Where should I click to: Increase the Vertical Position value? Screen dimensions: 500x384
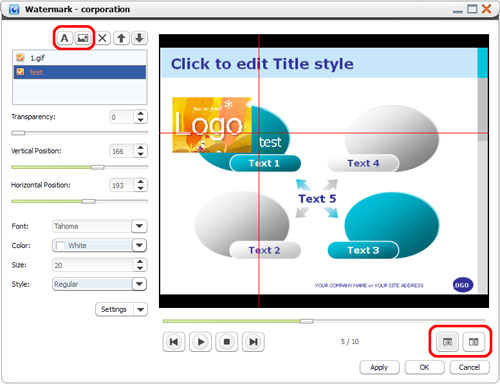[x=141, y=148]
